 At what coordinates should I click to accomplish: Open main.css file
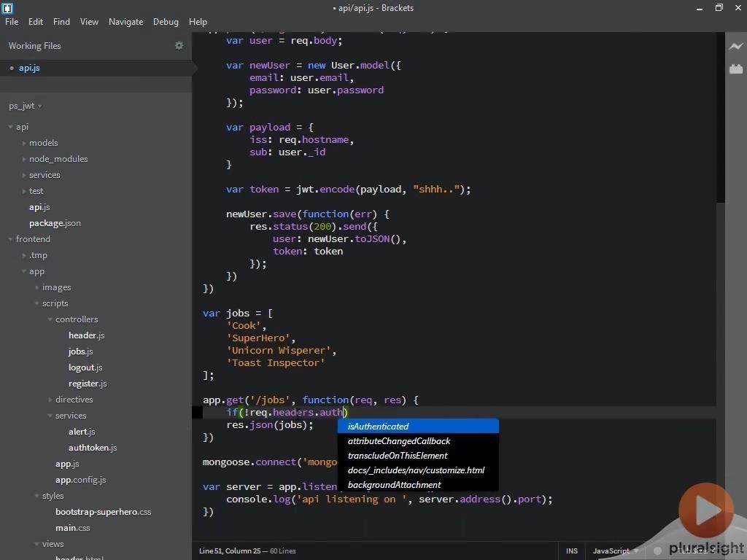pyautogui.click(x=72, y=528)
